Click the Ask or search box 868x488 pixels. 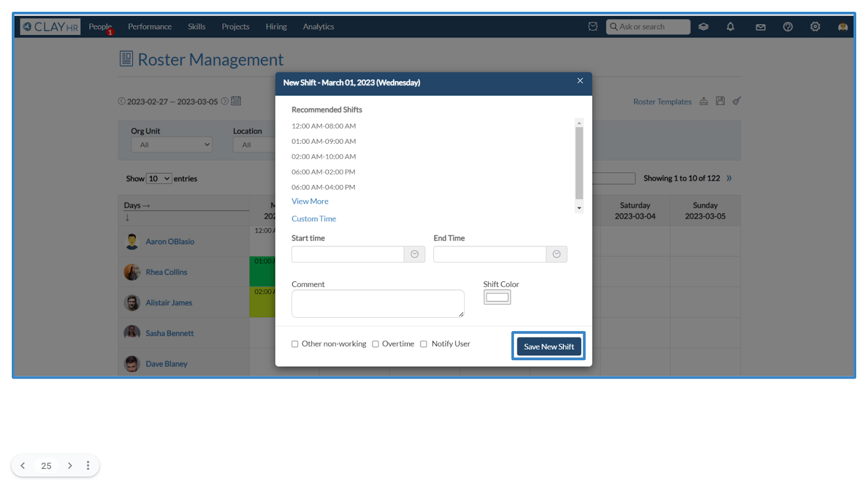(x=648, y=27)
